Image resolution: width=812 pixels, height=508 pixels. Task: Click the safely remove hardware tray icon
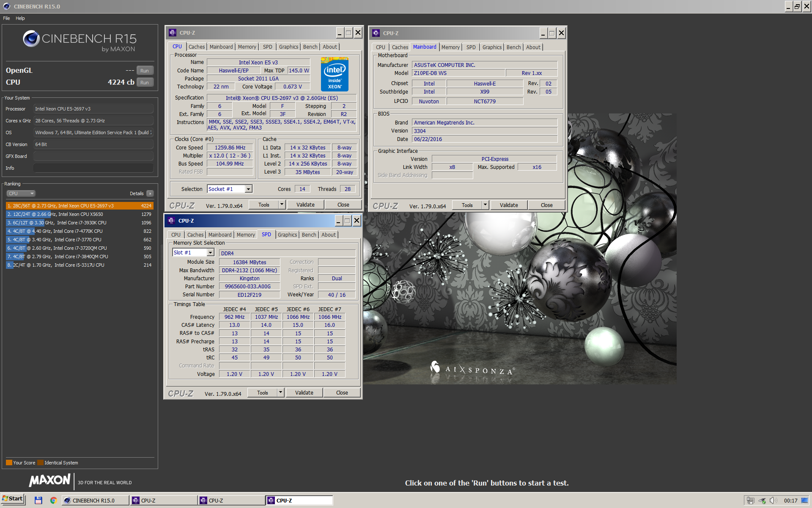coord(762,500)
